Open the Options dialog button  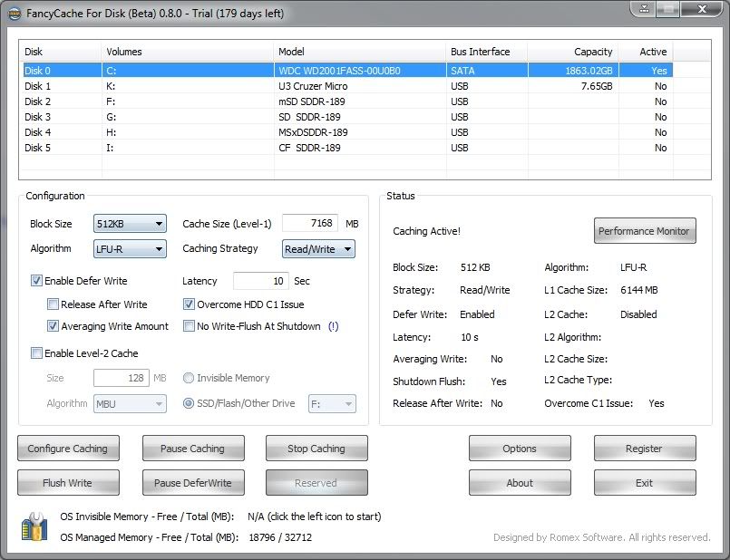point(520,449)
